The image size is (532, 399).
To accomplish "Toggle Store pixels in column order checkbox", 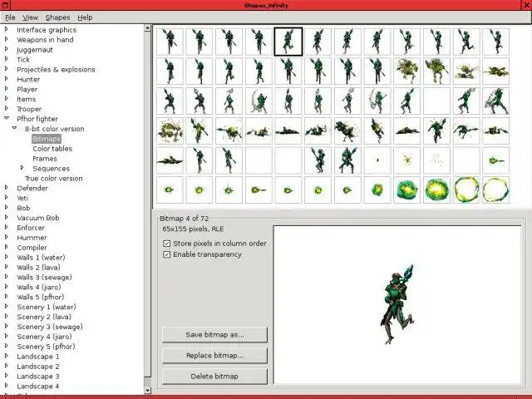I will (x=166, y=244).
